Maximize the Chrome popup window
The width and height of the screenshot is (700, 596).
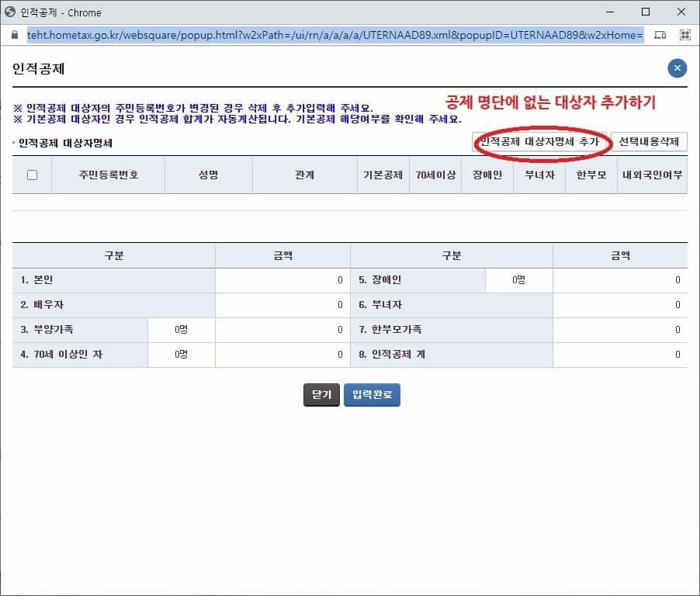pyautogui.click(x=646, y=12)
